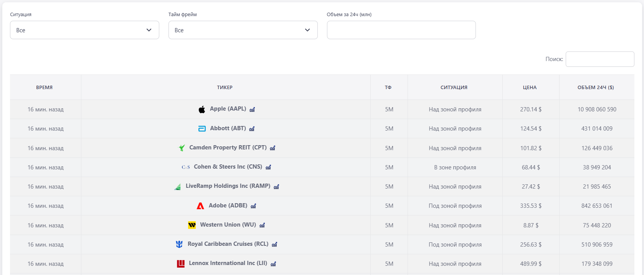Sort by ЦЕНА column header

[530, 88]
